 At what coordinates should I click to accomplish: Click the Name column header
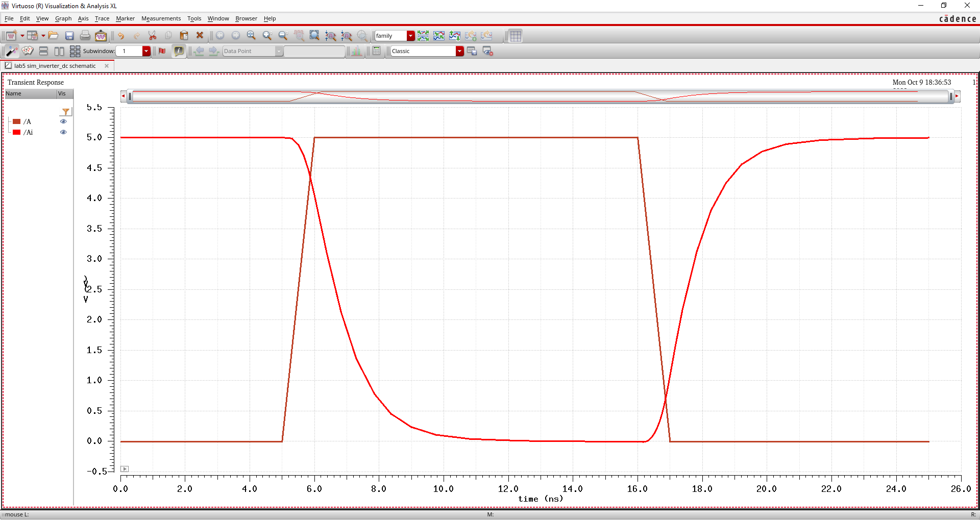coord(31,94)
